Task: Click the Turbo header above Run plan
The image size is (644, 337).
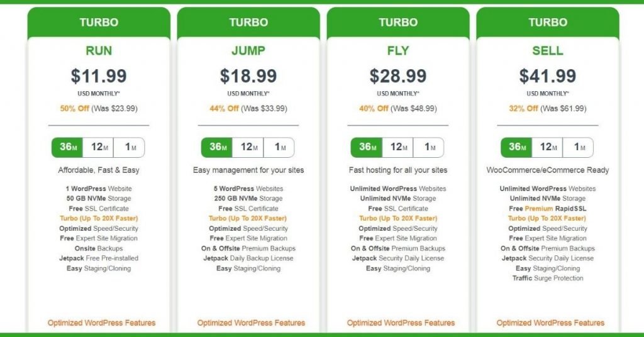Action: pyautogui.click(x=99, y=22)
